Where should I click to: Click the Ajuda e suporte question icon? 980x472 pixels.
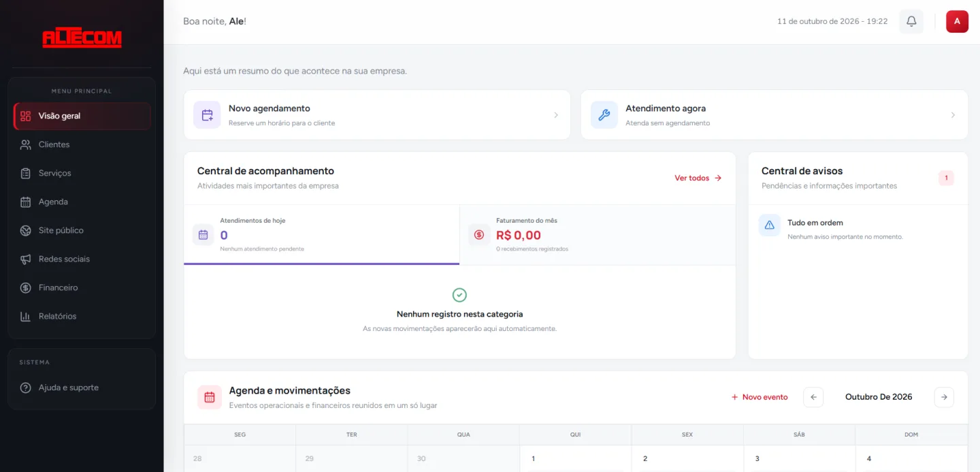click(x=26, y=388)
